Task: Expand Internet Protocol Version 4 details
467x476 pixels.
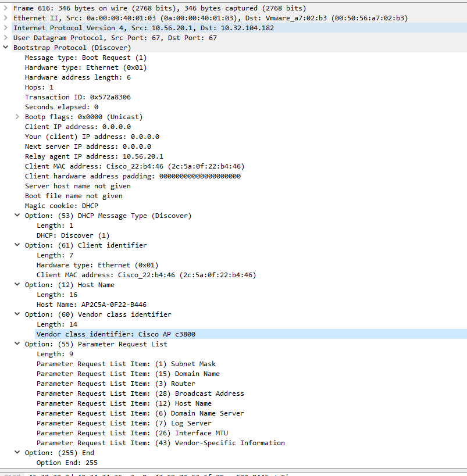Action: [5, 28]
